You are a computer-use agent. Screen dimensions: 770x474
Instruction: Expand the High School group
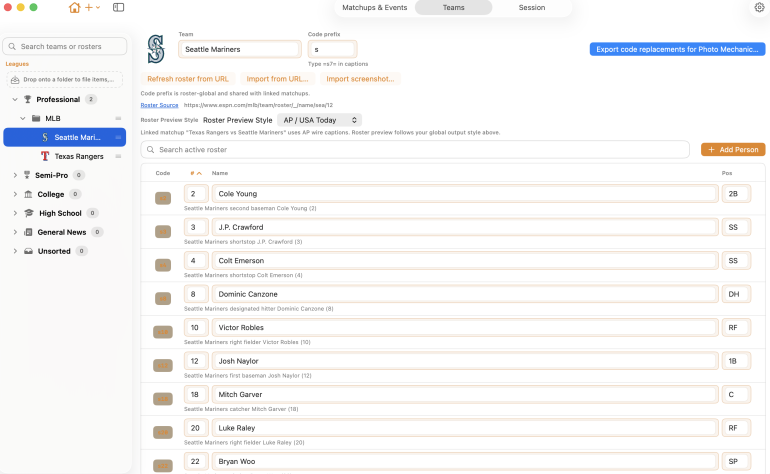coord(15,213)
